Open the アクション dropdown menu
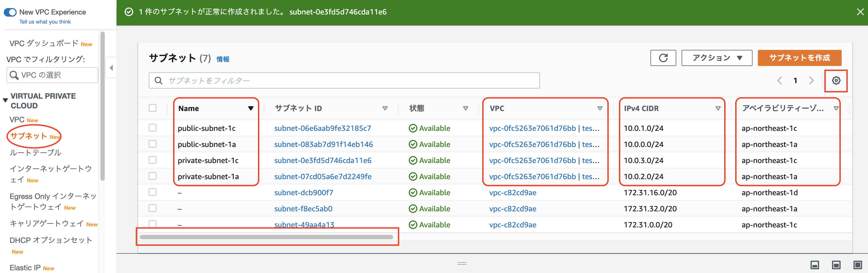Image resolution: width=868 pixels, height=273 pixels. tap(717, 58)
